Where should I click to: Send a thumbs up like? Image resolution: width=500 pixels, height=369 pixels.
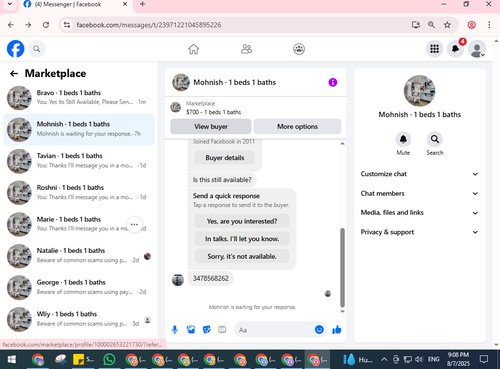point(337,330)
